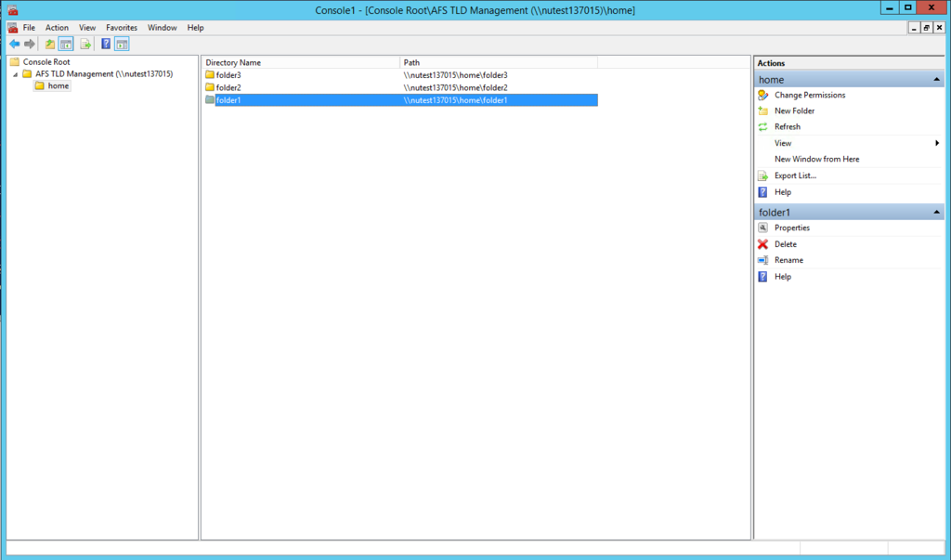Viewport: 951px width, 560px height.
Task: Click Delete action text
Action: pos(786,244)
